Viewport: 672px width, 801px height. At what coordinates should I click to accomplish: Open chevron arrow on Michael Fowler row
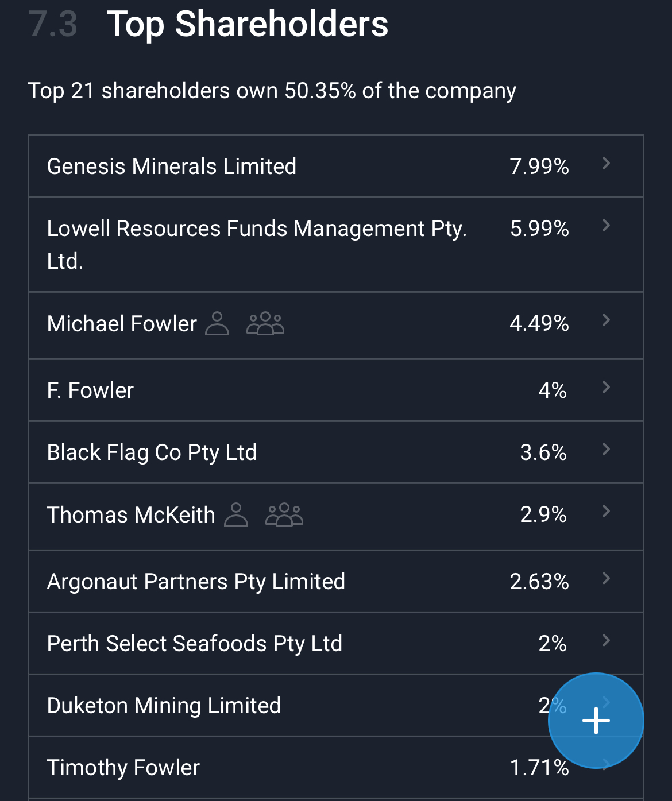tap(606, 320)
